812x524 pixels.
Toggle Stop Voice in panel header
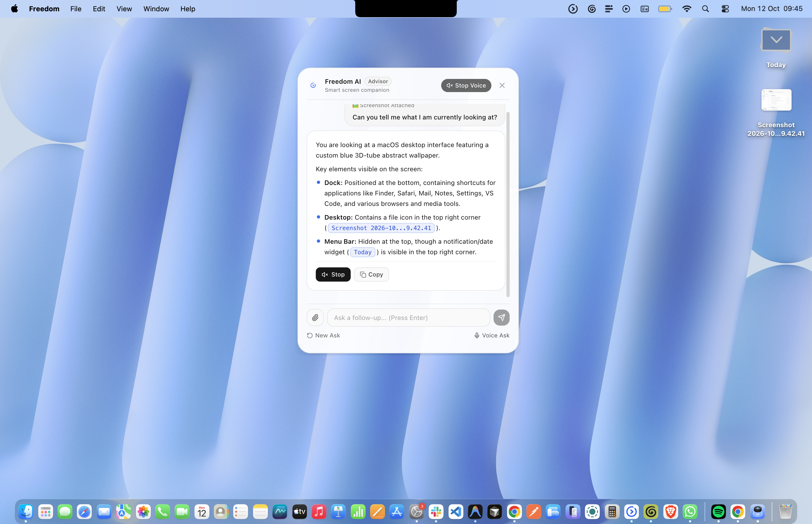[x=466, y=85]
